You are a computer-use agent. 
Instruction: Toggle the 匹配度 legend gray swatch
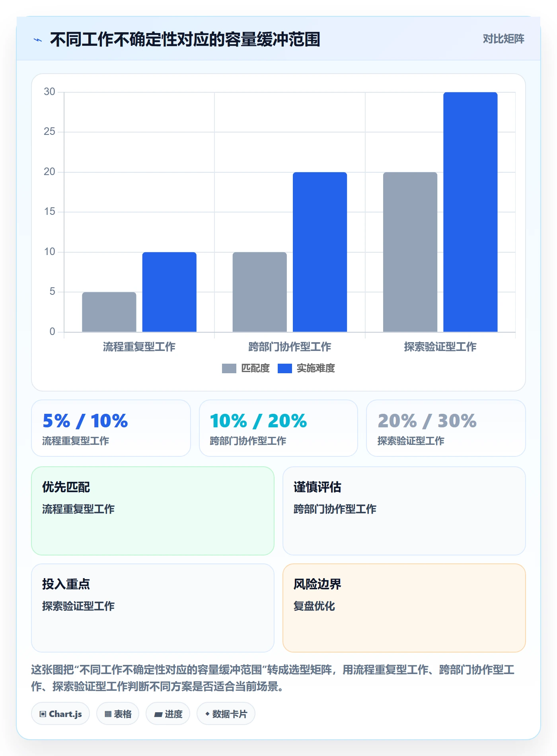click(x=229, y=368)
